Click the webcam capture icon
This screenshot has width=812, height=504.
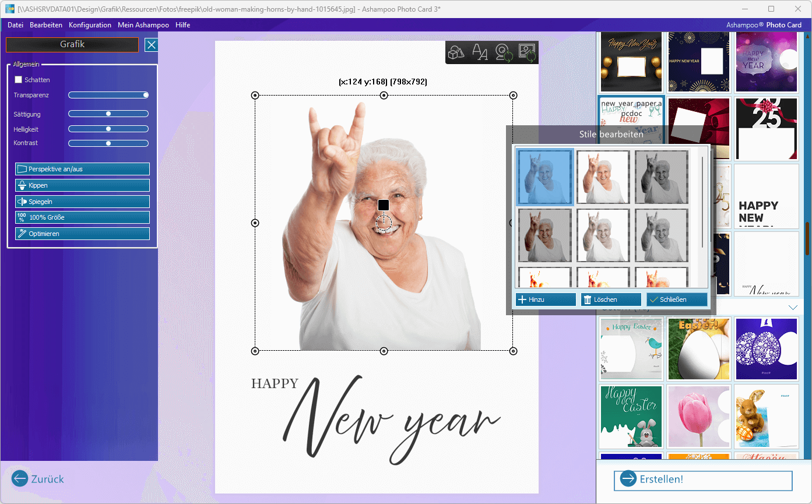[x=504, y=52]
